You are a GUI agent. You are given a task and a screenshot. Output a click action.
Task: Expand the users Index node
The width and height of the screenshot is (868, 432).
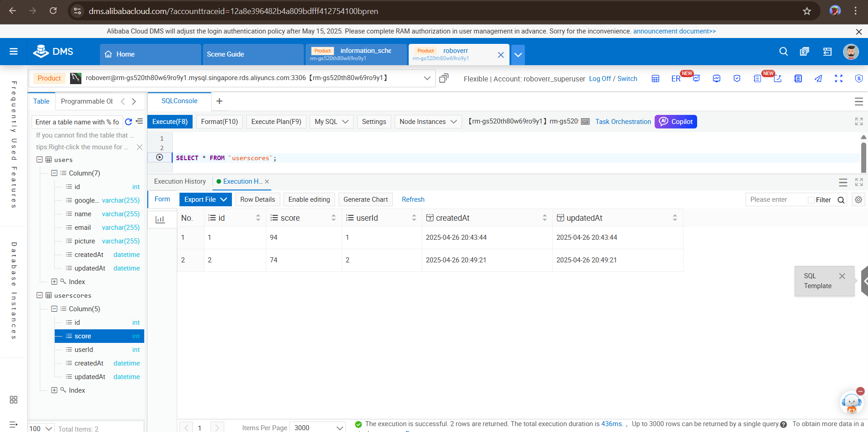(54, 281)
